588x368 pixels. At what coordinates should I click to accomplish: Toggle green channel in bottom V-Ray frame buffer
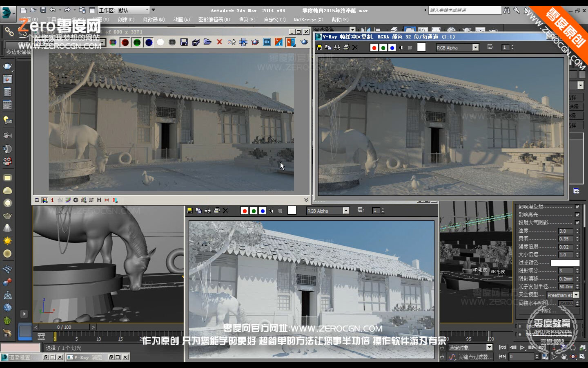(254, 211)
